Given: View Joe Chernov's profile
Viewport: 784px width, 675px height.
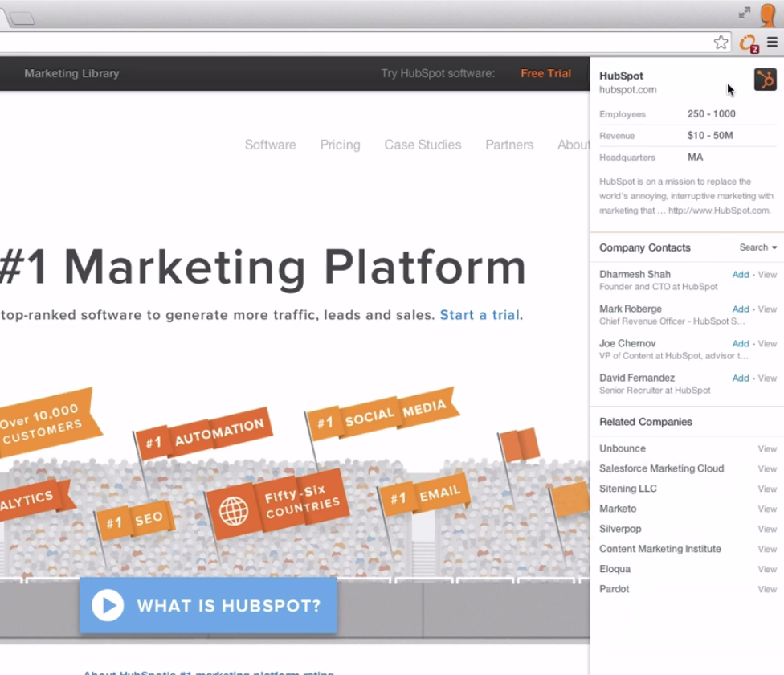Looking at the screenshot, I should click(767, 343).
